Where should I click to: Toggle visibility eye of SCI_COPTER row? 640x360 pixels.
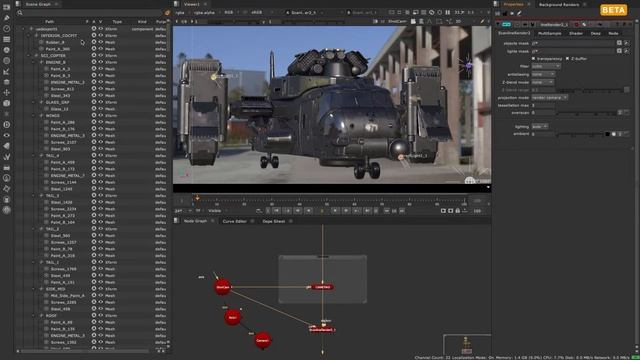tap(100, 56)
